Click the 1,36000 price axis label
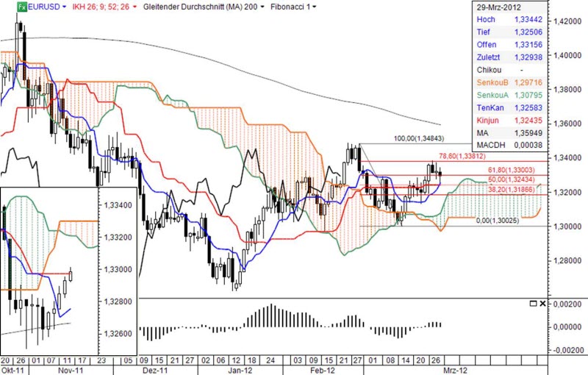This screenshot has width=588, height=375. coord(567,124)
